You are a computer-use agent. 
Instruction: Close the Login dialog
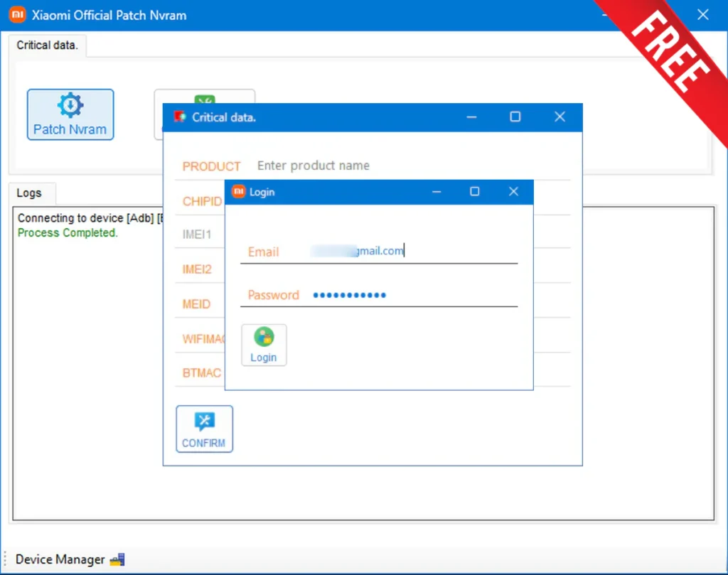coord(513,192)
